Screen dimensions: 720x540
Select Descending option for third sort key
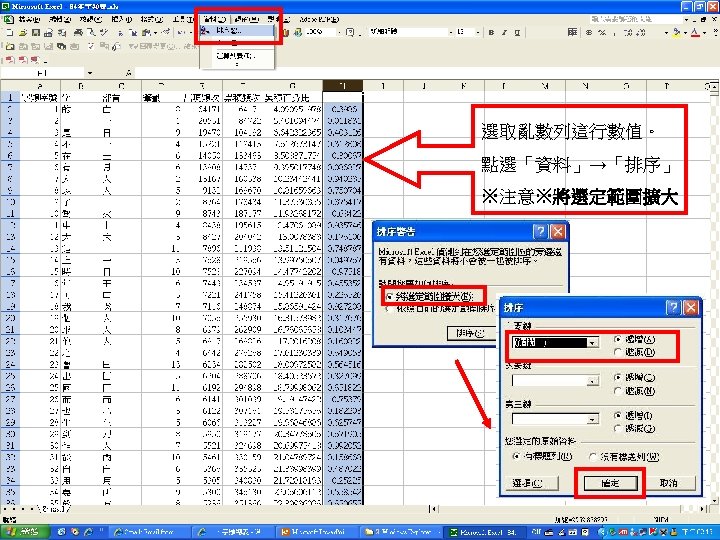(x=618, y=428)
